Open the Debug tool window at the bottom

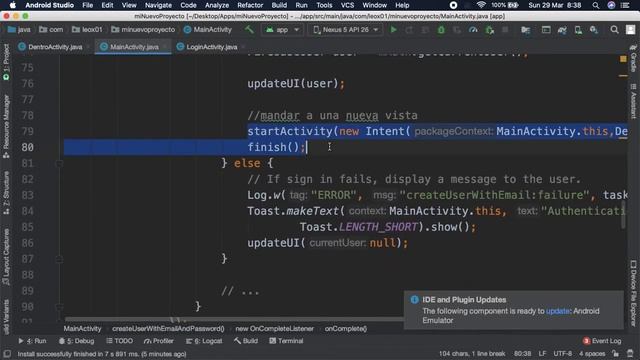[x=76, y=341]
